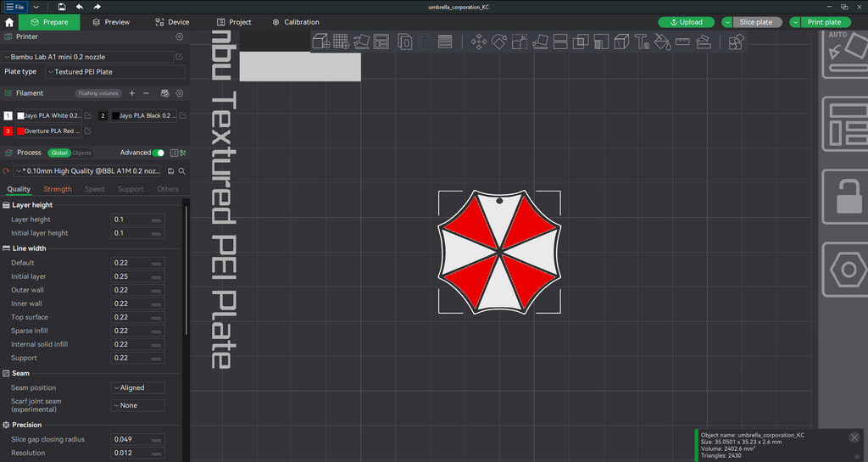
Task: Select the Supports painting tool
Action: tap(601, 42)
